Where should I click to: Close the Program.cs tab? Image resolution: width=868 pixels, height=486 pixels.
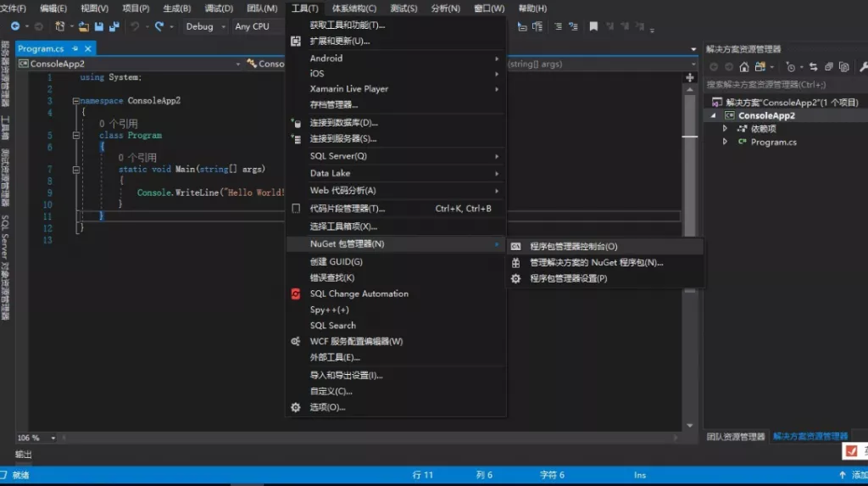87,48
